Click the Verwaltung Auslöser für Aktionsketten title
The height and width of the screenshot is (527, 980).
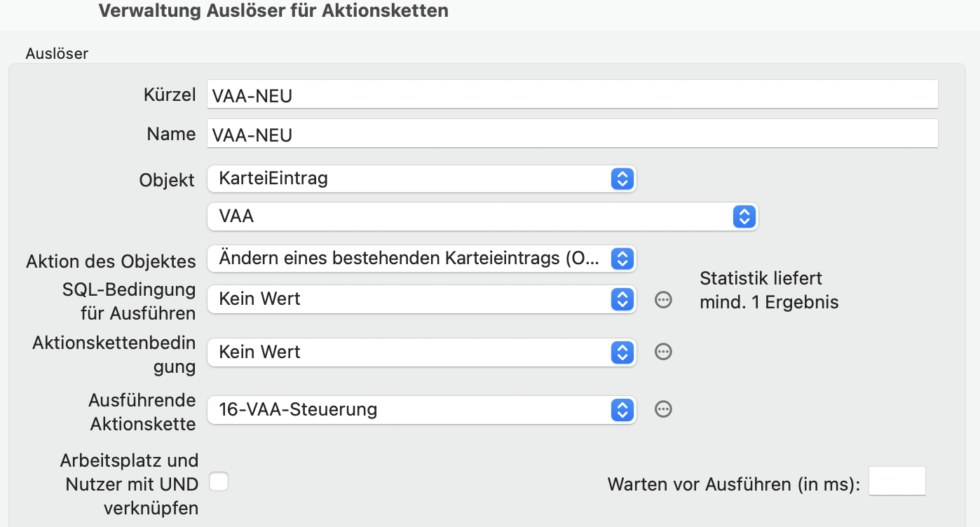(x=273, y=11)
